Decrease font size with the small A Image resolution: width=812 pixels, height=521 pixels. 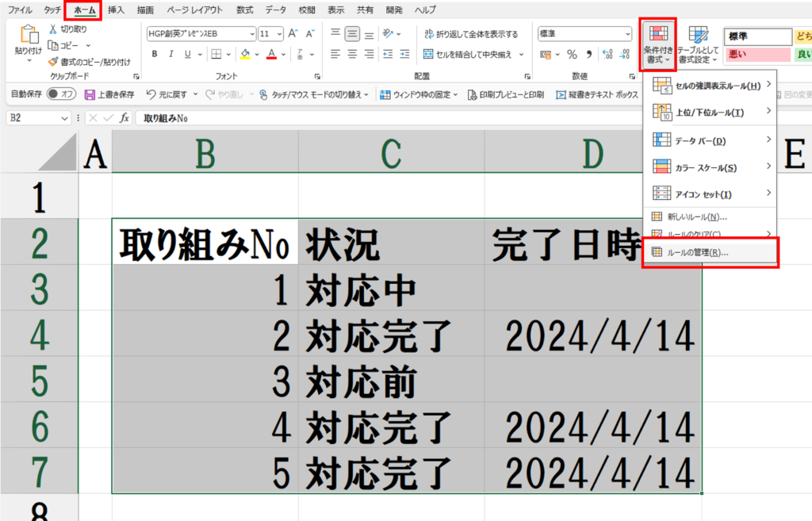coord(310,33)
